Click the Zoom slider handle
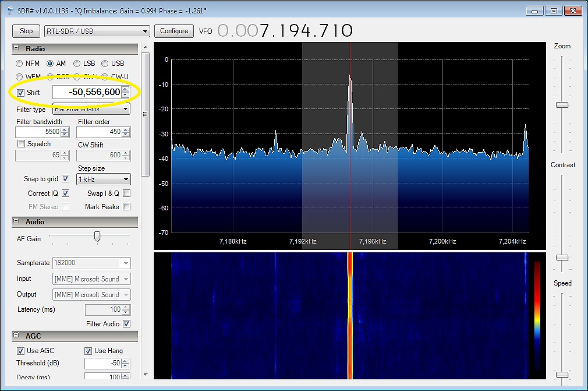This screenshot has height=391, width=588. click(x=562, y=104)
